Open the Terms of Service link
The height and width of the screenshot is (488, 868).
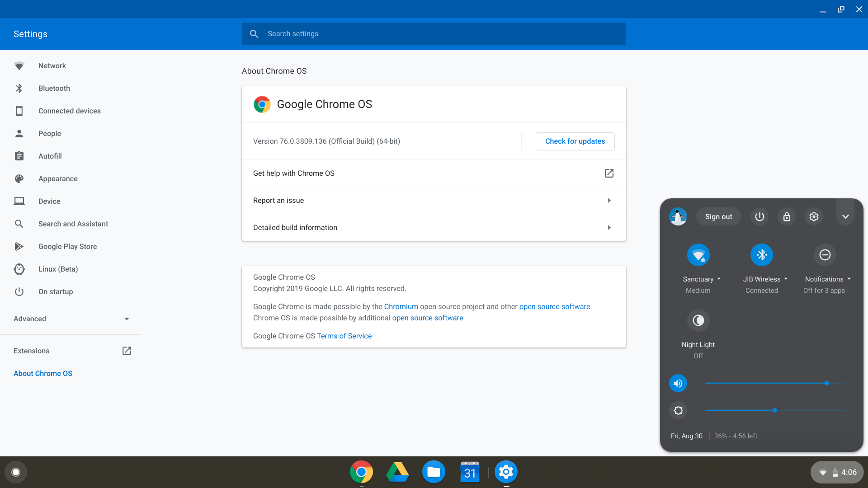(x=344, y=336)
